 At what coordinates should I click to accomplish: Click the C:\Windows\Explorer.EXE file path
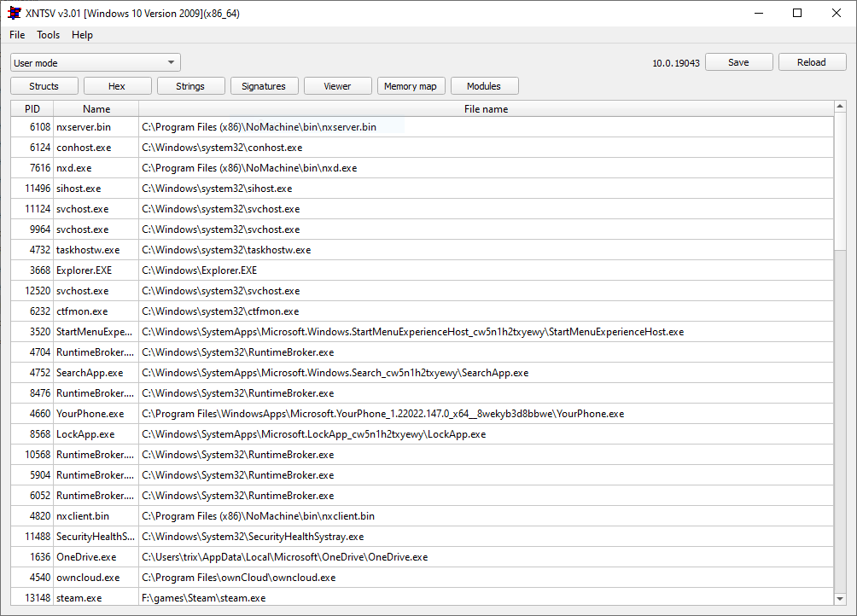[200, 270]
